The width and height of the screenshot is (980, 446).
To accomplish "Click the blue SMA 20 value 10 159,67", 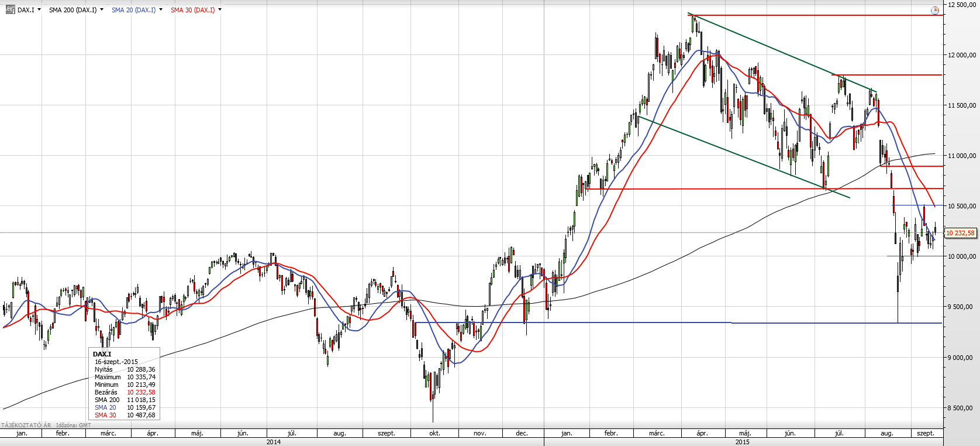I will [x=142, y=407].
